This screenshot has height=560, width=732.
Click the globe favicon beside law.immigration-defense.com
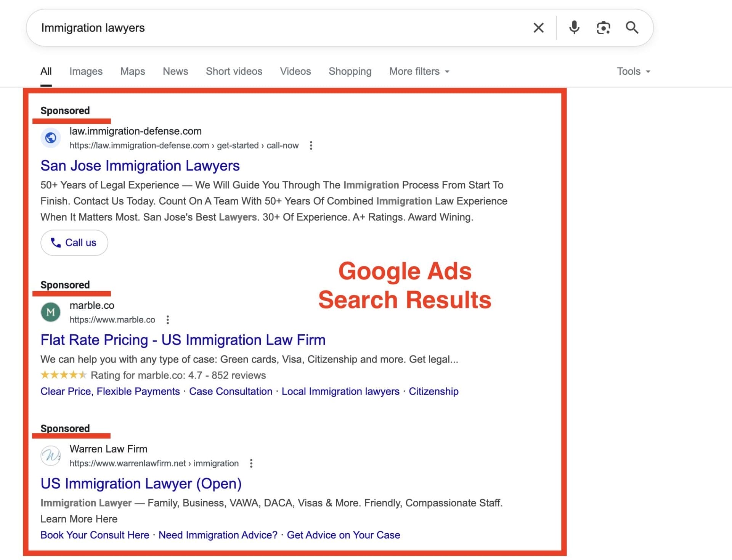(51, 138)
